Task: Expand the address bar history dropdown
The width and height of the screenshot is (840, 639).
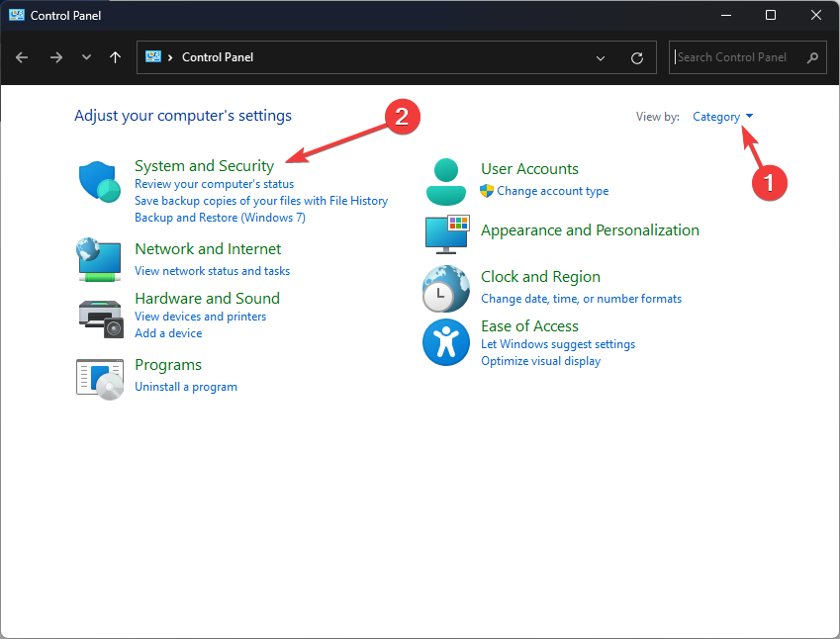Action: pyautogui.click(x=601, y=57)
